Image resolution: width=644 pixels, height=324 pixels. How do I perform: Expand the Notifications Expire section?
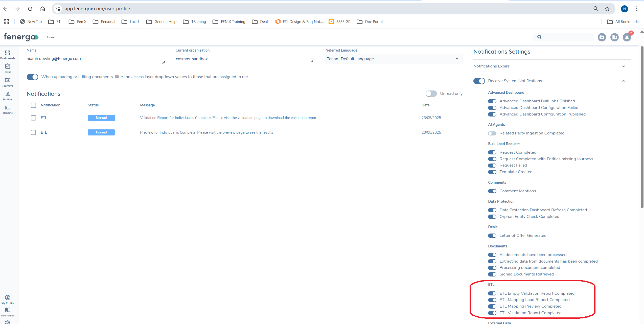(x=624, y=66)
